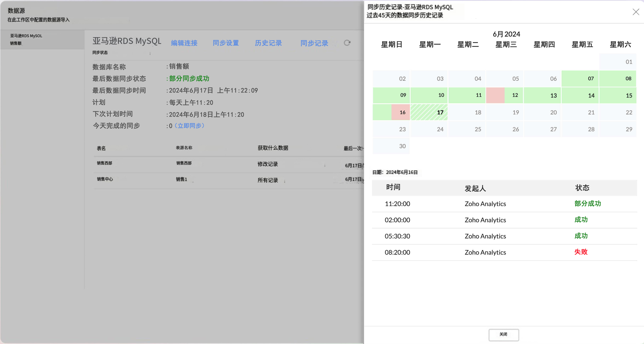This screenshot has height=344, width=644.
Task: Click the 日期: 2024年6月16日 label
Action: tap(395, 172)
